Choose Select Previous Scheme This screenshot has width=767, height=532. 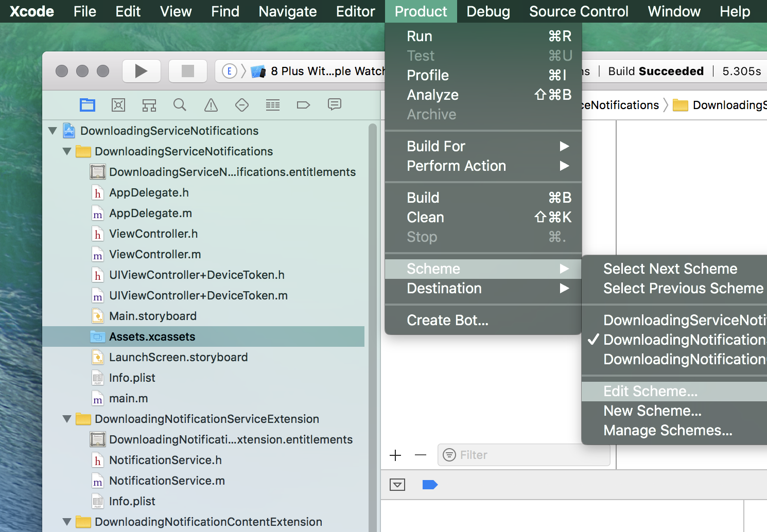point(674,288)
